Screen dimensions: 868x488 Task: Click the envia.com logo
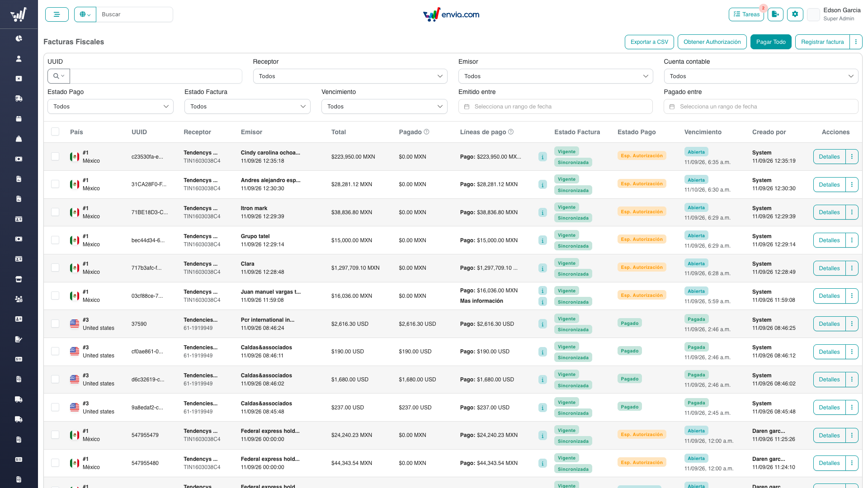tap(451, 14)
